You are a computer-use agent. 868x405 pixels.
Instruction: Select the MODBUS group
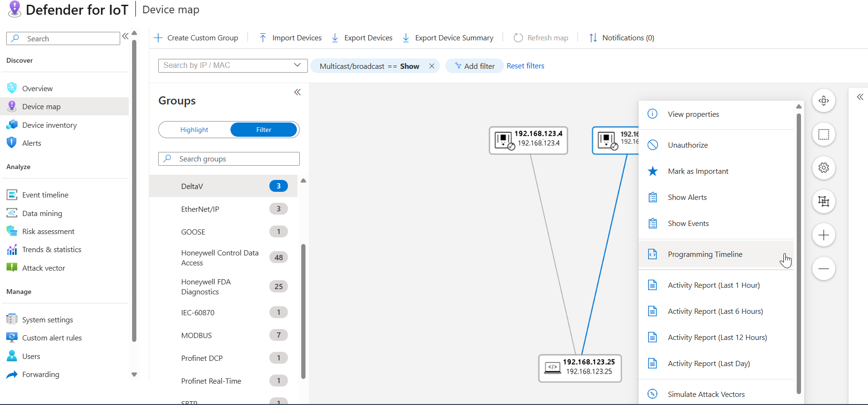pos(223,335)
